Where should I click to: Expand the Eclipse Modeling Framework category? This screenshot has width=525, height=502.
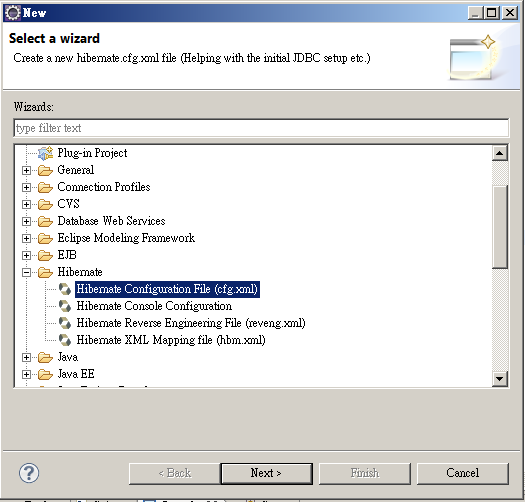tap(26, 238)
